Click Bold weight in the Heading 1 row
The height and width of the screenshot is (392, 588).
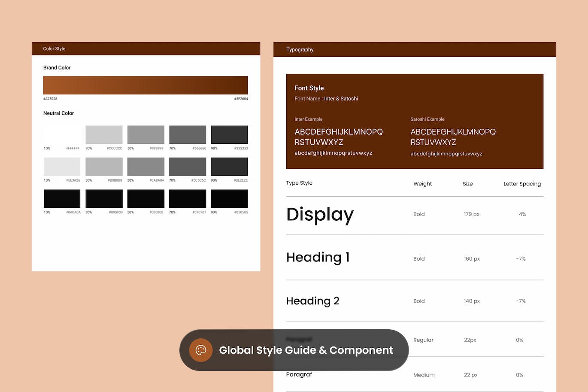pyautogui.click(x=419, y=259)
